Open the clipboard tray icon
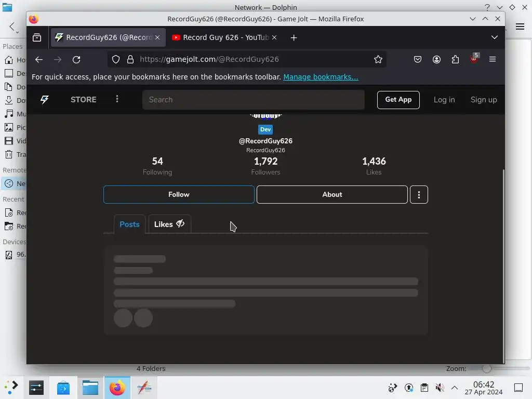Screen dimensions: 532x399 pos(424,388)
